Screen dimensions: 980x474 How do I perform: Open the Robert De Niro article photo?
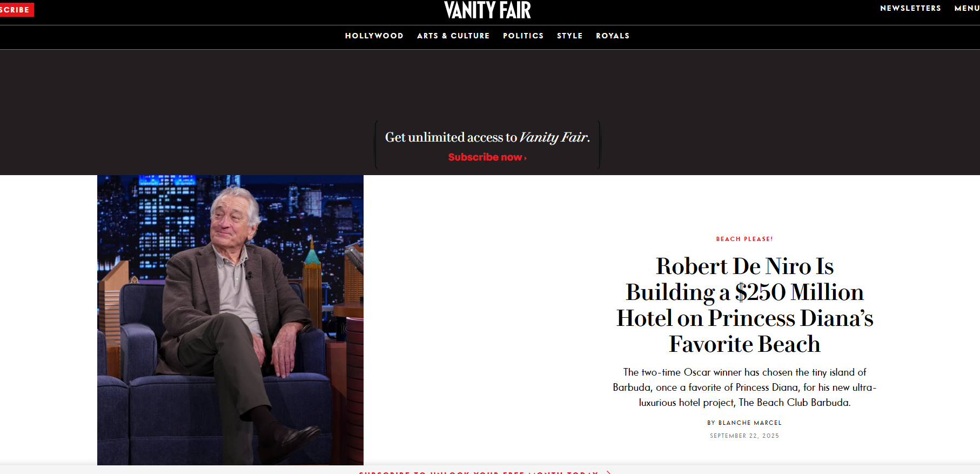coord(230,319)
